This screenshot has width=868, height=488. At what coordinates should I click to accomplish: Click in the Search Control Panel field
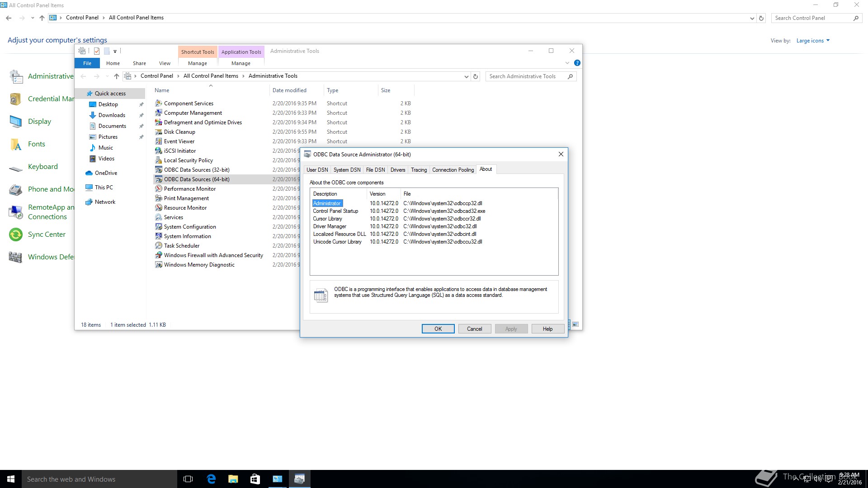[x=812, y=18]
